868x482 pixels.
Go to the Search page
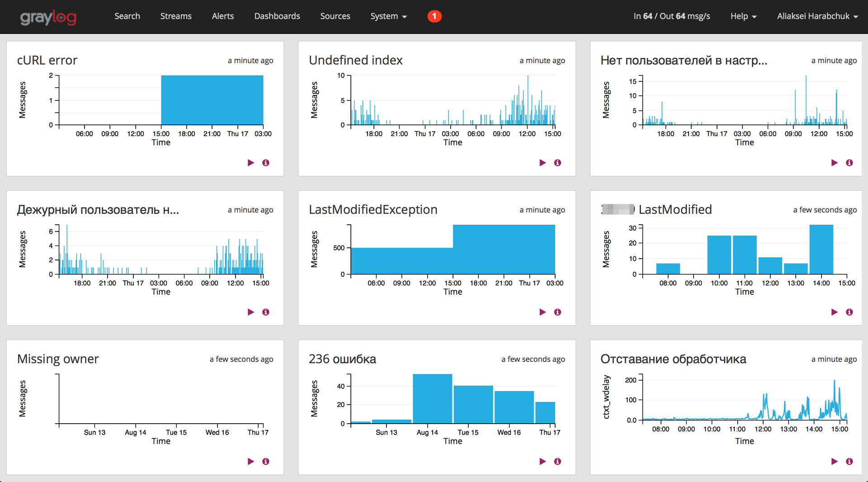tap(127, 16)
